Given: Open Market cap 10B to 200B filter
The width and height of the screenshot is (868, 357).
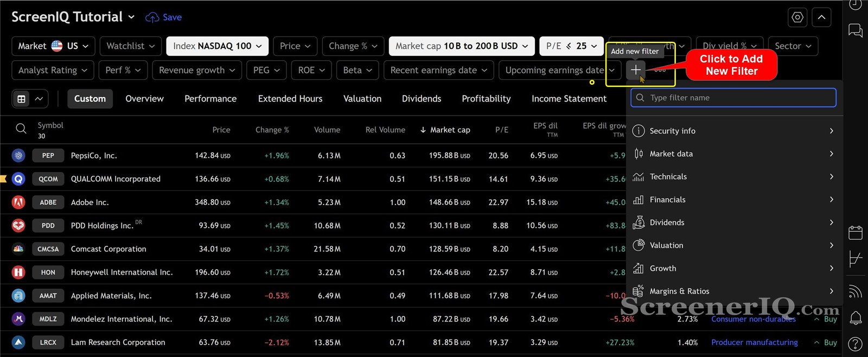Looking at the screenshot, I should pyautogui.click(x=462, y=46).
